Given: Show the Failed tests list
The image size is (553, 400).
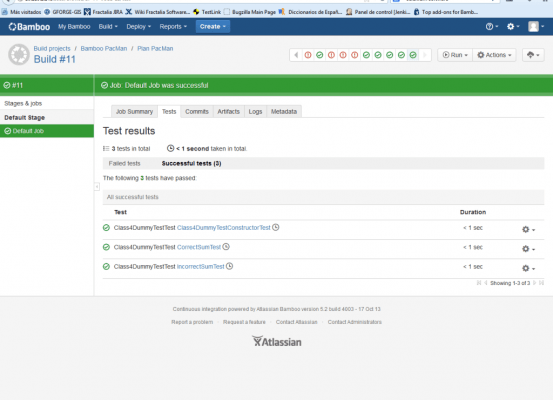Looking at the screenshot, I should click(124, 163).
